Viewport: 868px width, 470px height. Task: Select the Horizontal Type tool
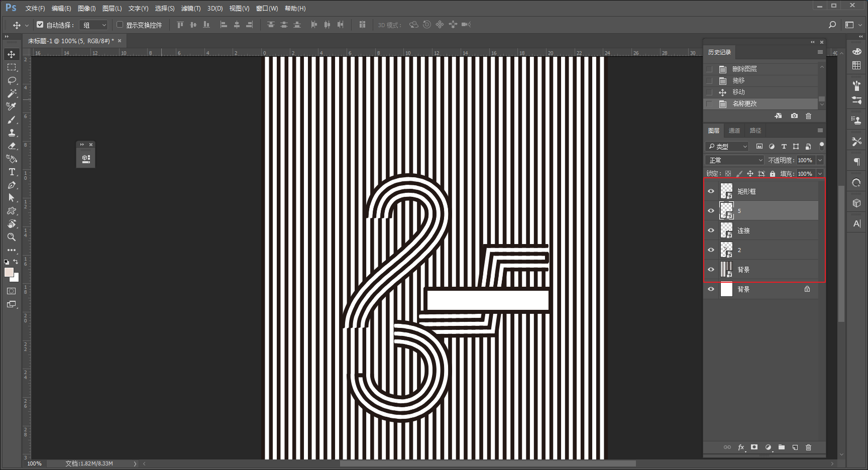tap(12, 172)
